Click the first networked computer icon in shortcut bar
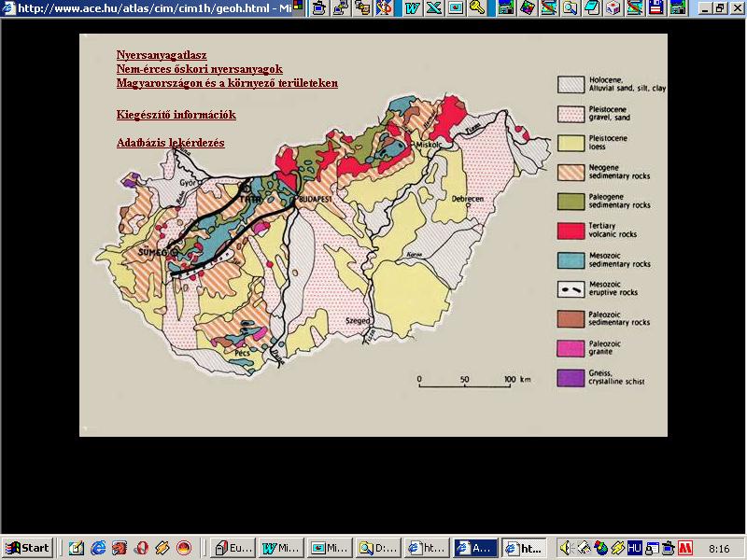Image resolution: width=747 pixels, height=560 pixels. coord(319,8)
